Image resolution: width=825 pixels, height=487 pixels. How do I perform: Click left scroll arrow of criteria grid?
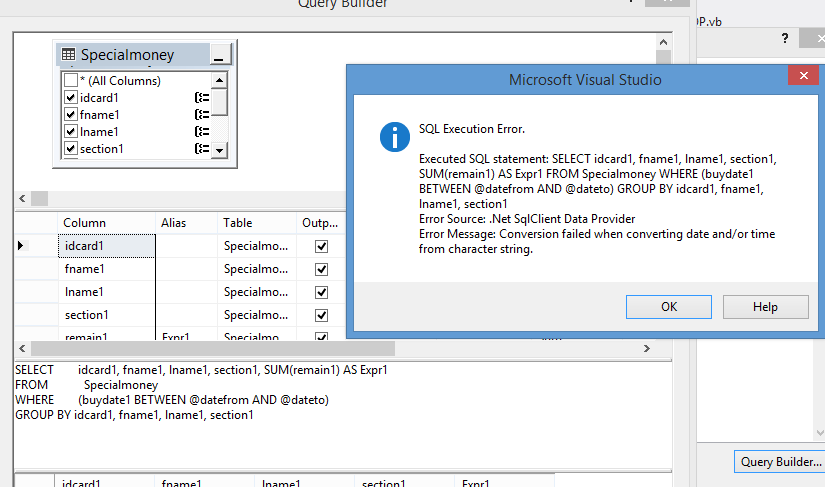pyautogui.click(x=22, y=348)
